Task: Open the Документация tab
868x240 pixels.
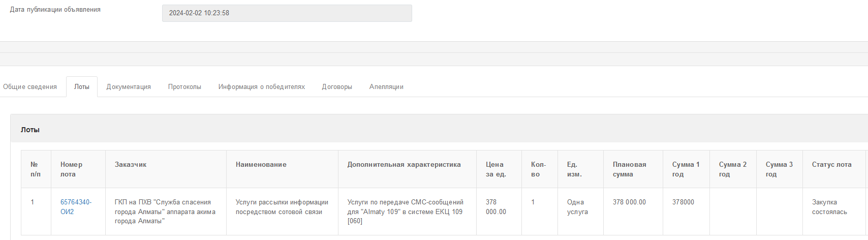Action: point(129,87)
